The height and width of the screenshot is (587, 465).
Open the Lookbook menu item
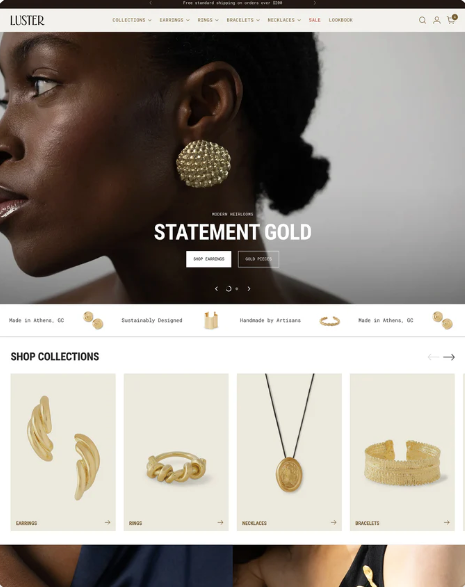[x=341, y=20]
